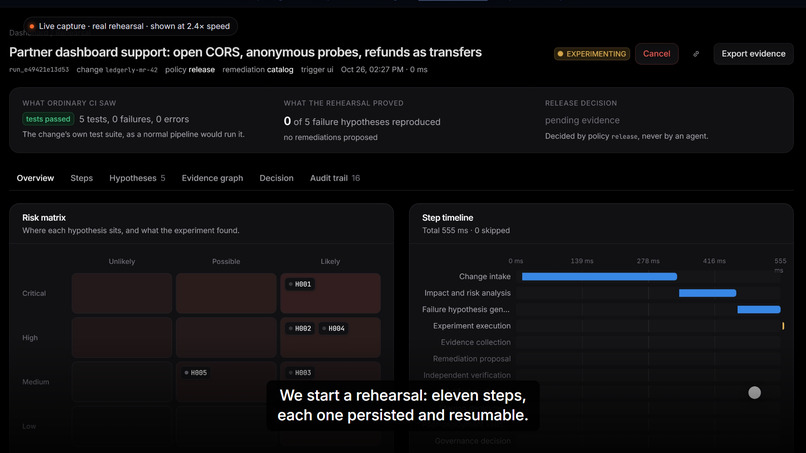
Task: Click the Live capture indicator pill
Action: pyautogui.click(x=130, y=26)
